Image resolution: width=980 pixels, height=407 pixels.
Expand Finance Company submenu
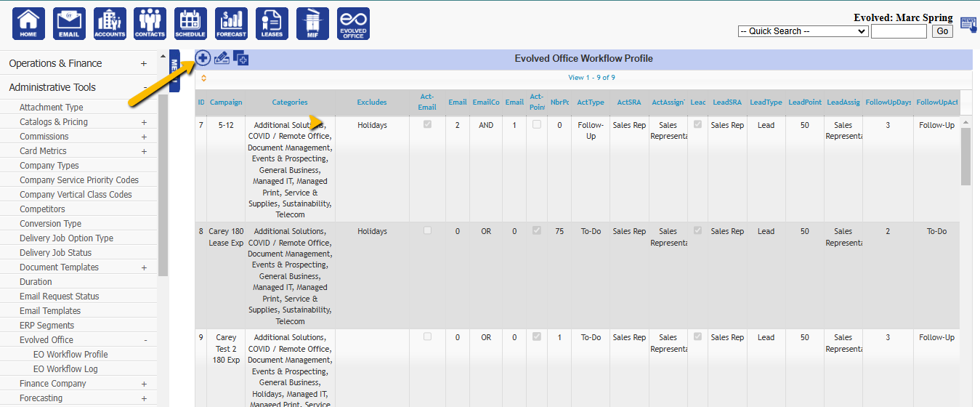[144, 384]
